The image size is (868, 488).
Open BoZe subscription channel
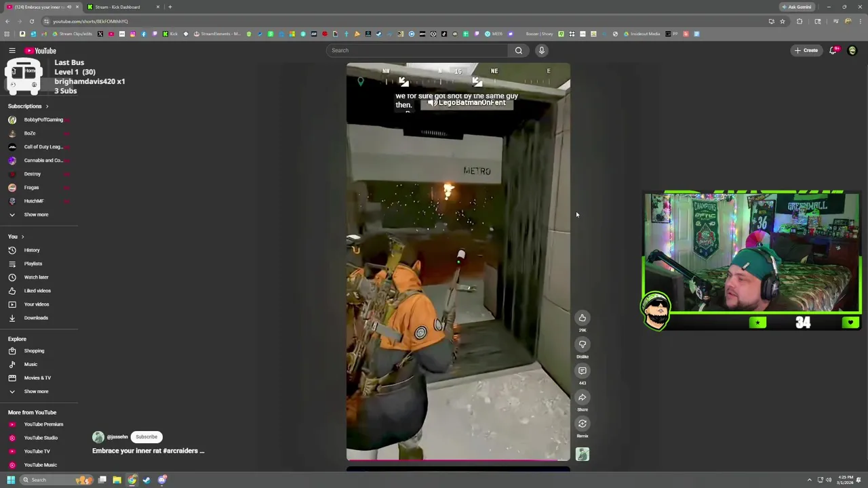click(x=38, y=134)
